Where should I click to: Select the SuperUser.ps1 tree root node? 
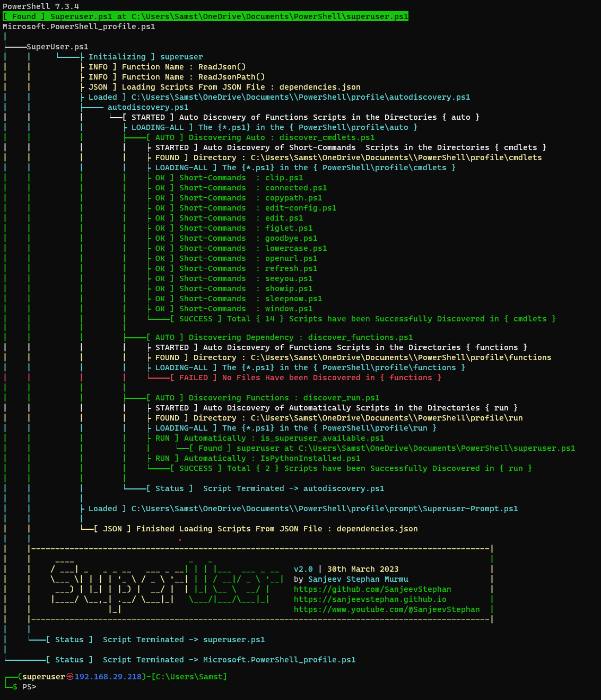coord(57,47)
